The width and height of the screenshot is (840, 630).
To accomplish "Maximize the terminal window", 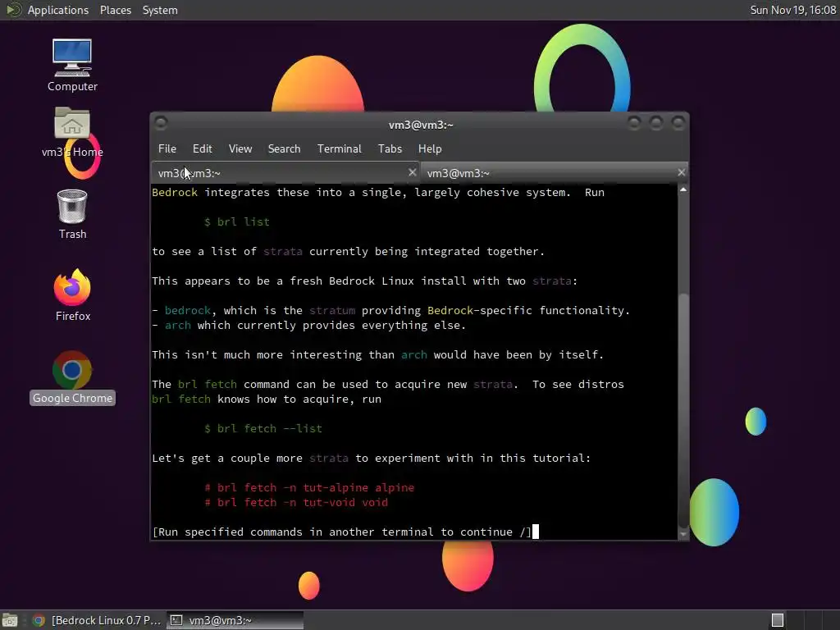I will tap(655, 124).
